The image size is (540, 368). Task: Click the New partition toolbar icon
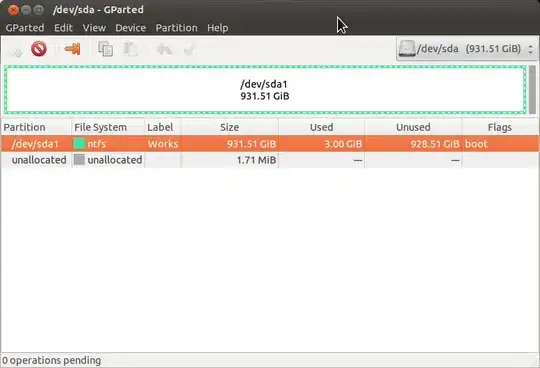pyautogui.click(x=17, y=51)
